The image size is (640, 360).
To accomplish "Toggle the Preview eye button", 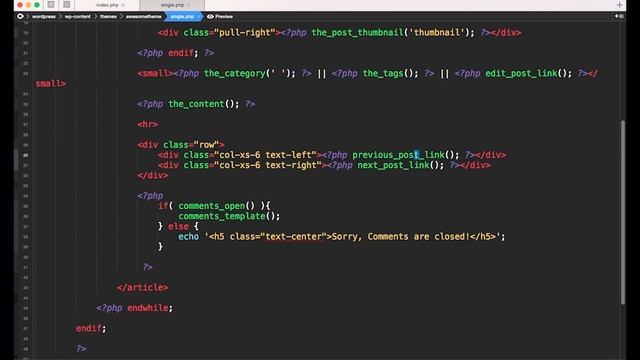I will 220,17.
